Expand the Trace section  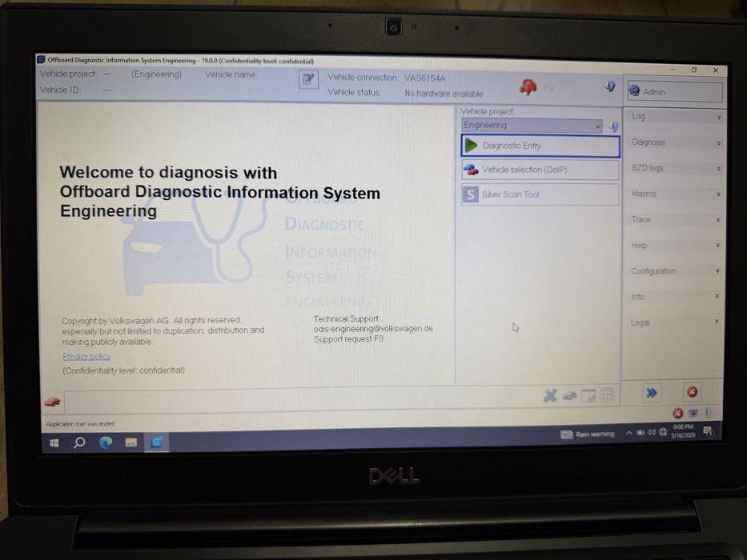point(675,219)
